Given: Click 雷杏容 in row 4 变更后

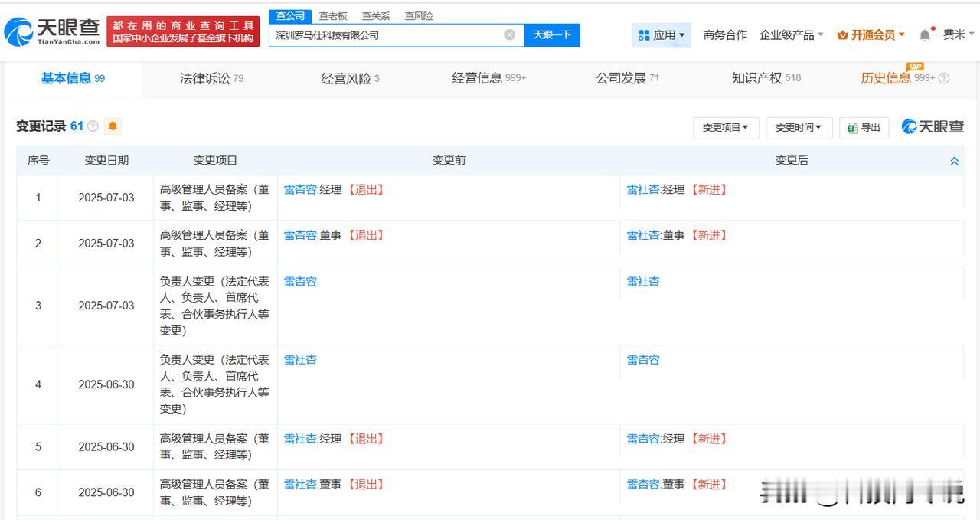Looking at the screenshot, I should pyautogui.click(x=643, y=359).
